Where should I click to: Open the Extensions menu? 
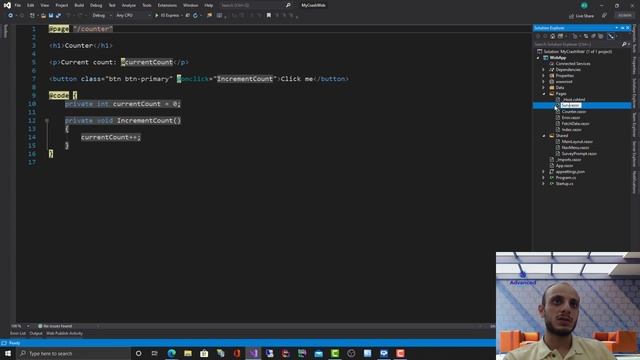167,5
